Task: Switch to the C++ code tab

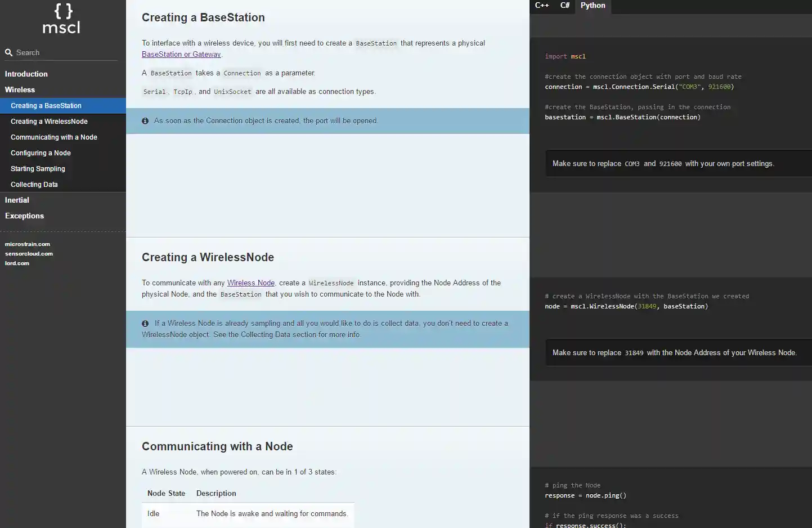Action: [541, 6]
